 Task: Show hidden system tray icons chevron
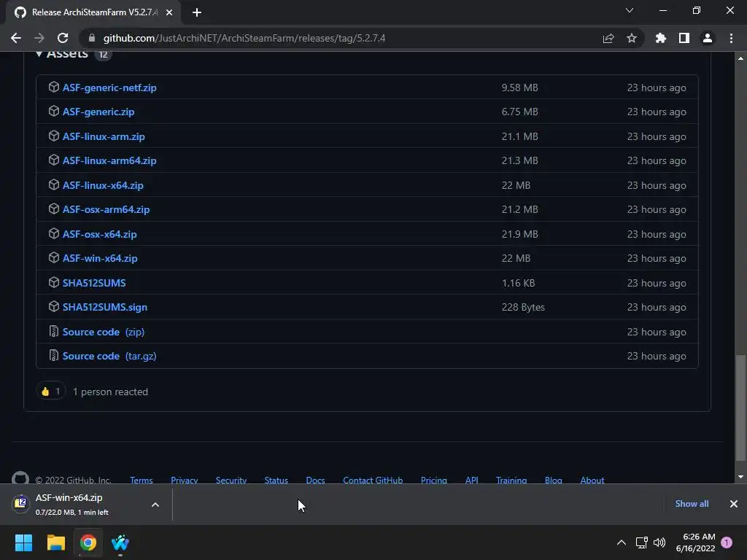(x=622, y=542)
